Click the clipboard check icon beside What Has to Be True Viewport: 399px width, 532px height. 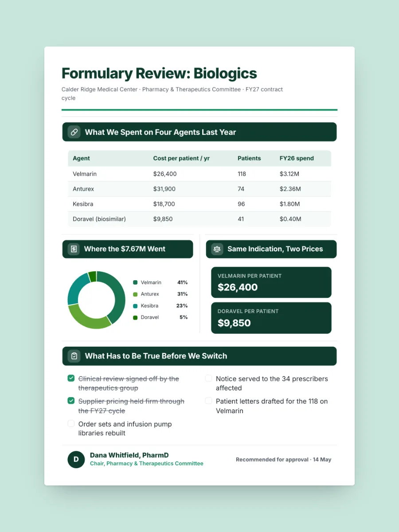(74, 356)
